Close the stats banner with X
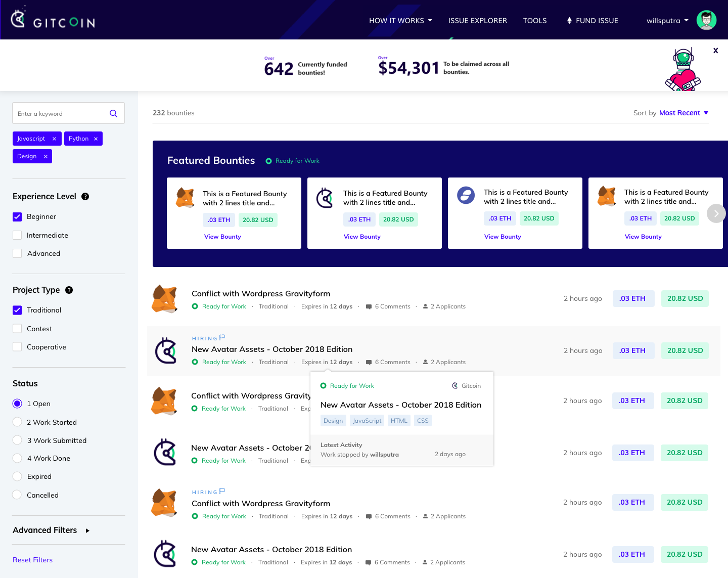This screenshot has width=728, height=578. (x=715, y=51)
